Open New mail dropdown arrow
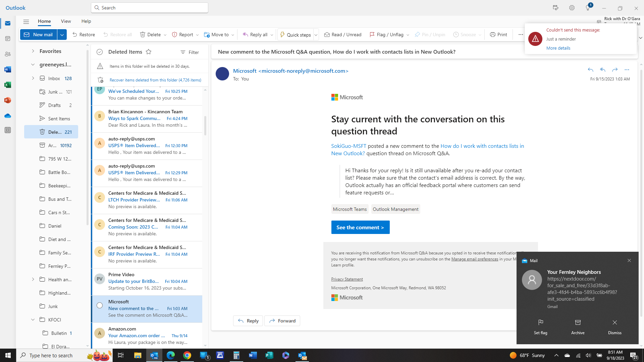The height and width of the screenshot is (362, 644). (x=62, y=35)
